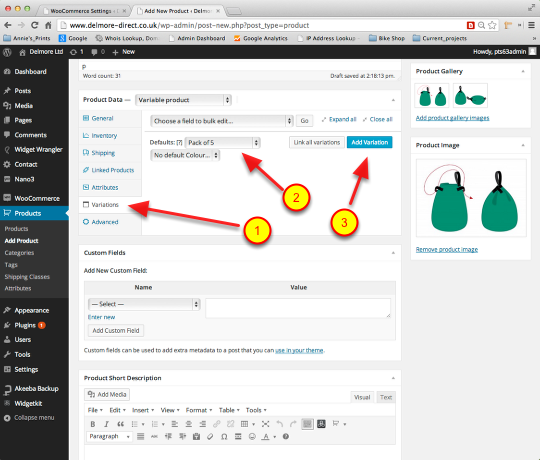The image size is (540, 460).
Task: Click the Italic formatting icon
Action: click(x=106, y=424)
